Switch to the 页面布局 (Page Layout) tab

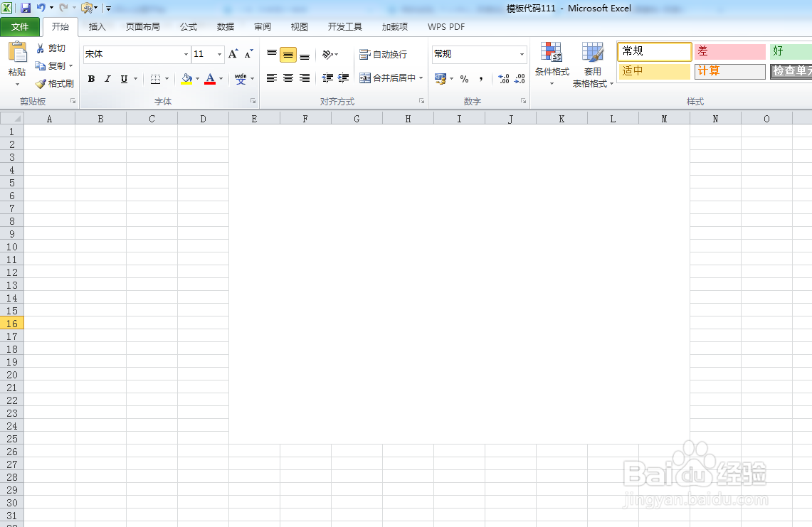click(x=143, y=27)
